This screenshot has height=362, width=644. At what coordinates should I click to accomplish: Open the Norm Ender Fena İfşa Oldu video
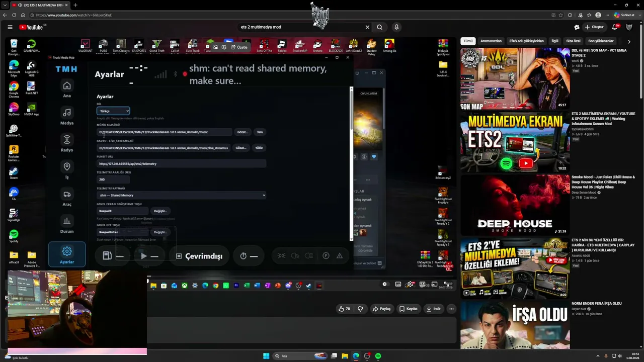pos(515,325)
